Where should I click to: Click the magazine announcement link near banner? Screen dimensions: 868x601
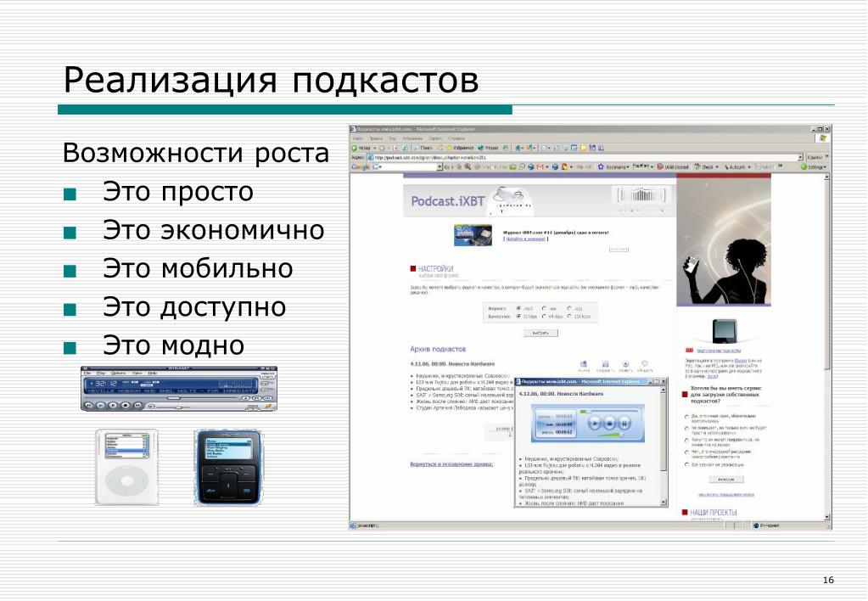(525, 239)
